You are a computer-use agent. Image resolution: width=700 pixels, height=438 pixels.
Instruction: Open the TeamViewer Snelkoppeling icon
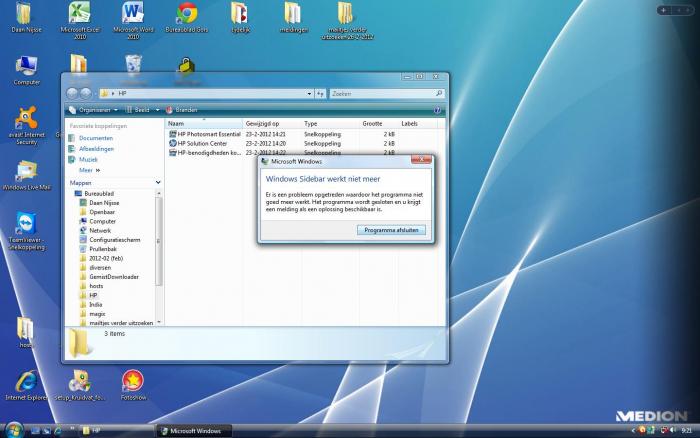26,231
